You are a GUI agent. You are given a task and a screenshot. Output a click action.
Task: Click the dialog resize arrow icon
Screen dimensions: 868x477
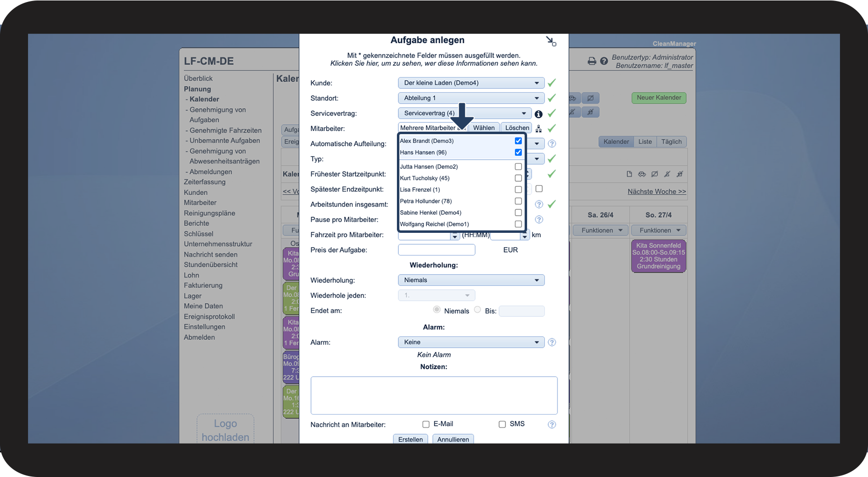pos(551,41)
